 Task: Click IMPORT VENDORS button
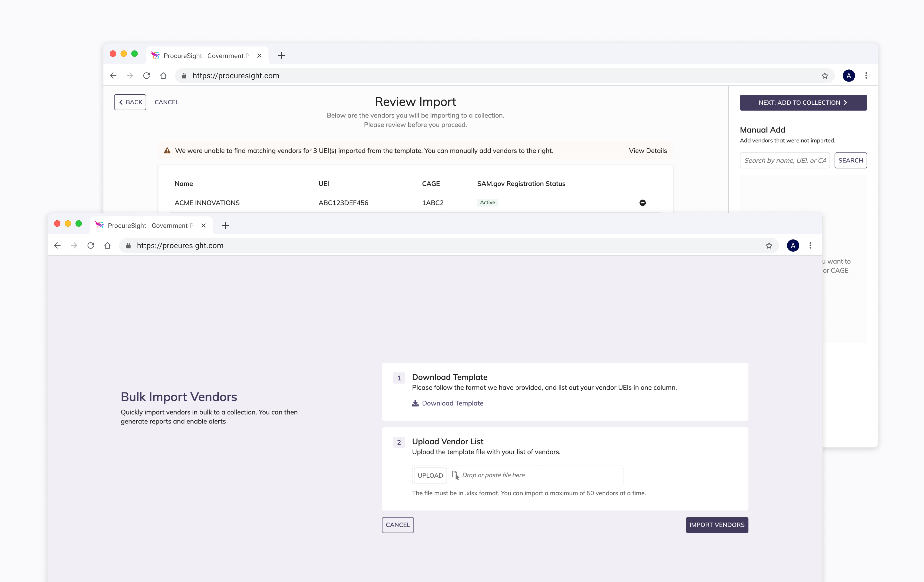click(716, 525)
